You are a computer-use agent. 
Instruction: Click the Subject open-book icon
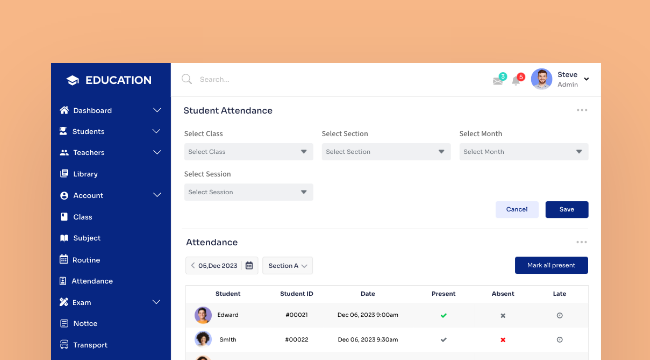click(64, 238)
